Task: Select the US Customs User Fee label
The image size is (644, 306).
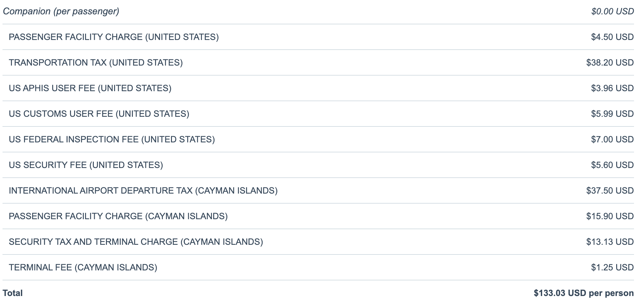Action: coord(99,114)
